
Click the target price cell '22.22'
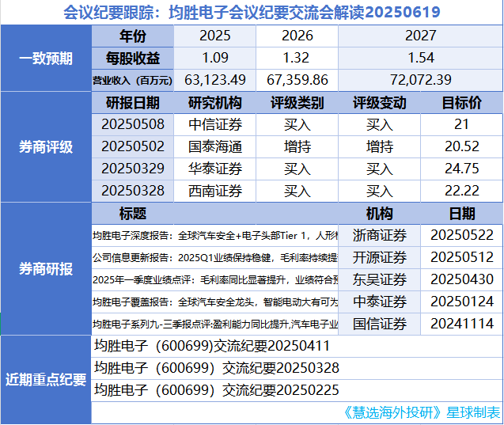point(461,192)
